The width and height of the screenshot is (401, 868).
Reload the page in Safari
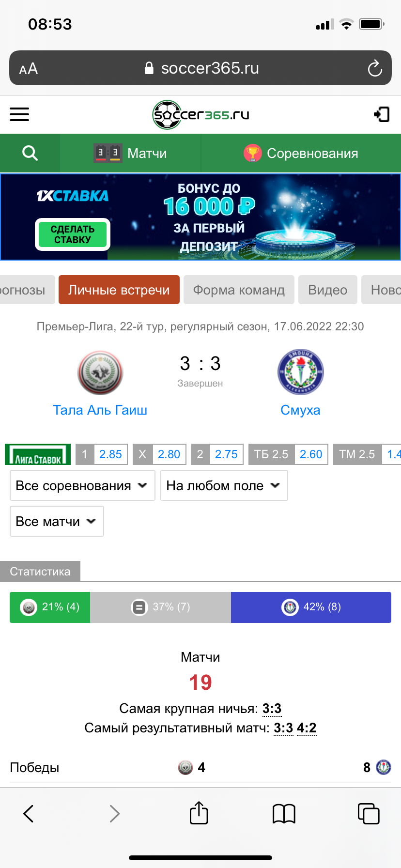(x=375, y=68)
